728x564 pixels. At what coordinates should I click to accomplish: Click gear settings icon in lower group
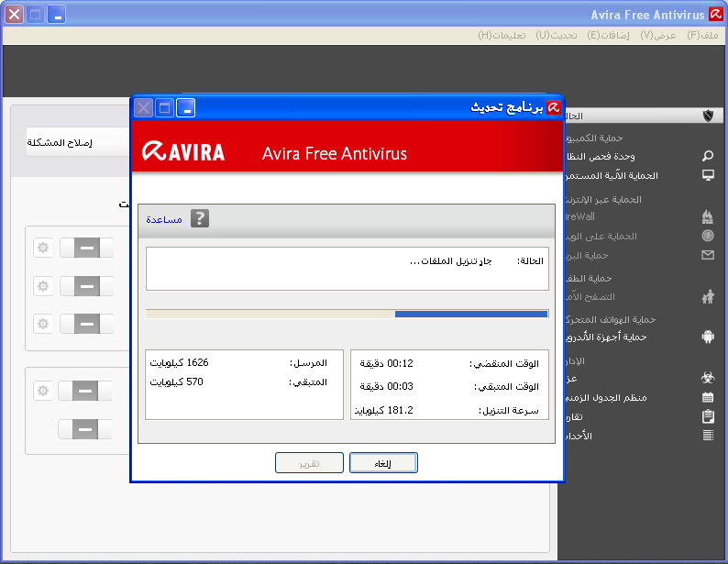click(x=43, y=391)
